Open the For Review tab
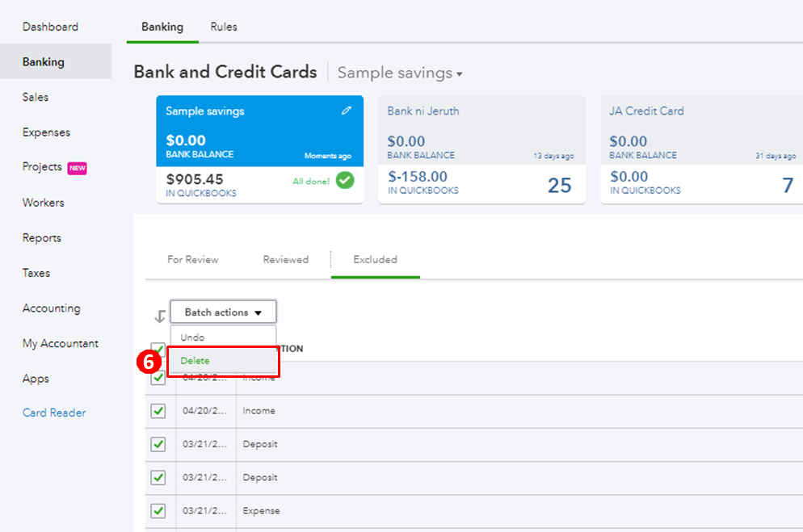803x532 pixels. pos(192,260)
